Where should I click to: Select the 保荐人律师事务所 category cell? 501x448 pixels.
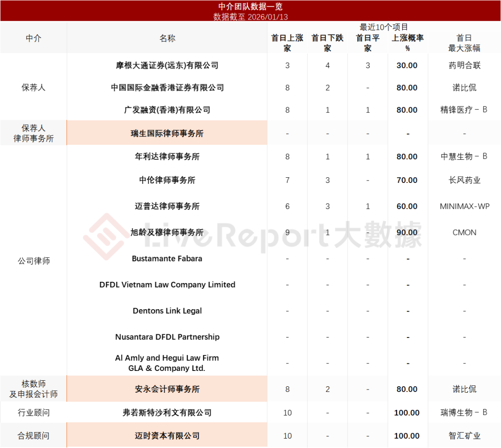point(33,133)
